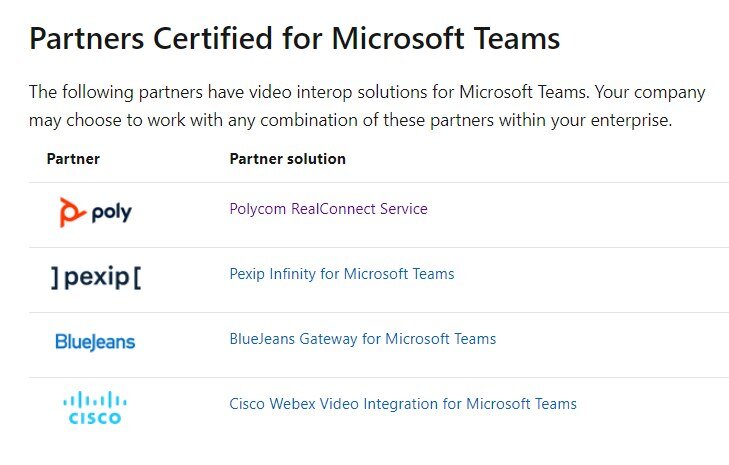729x465 pixels.
Task: Follow the BlueJeans Gateway for Microsoft Teams link
Action: (362, 339)
